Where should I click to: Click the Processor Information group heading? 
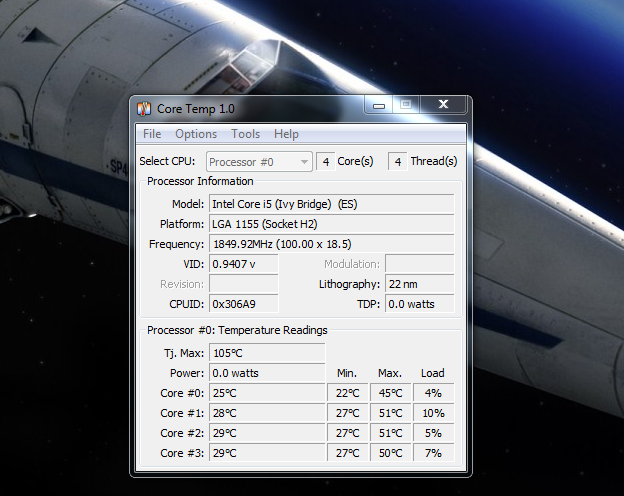pos(200,181)
